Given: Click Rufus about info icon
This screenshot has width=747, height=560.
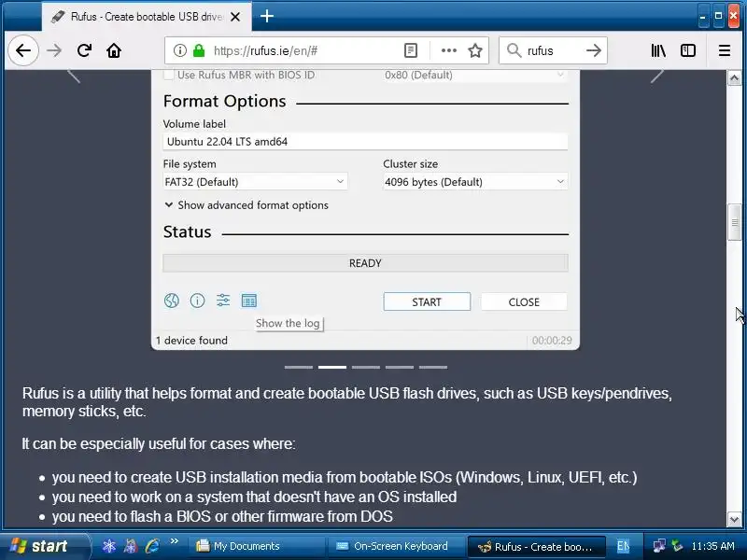Looking at the screenshot, I should (197, 301).
